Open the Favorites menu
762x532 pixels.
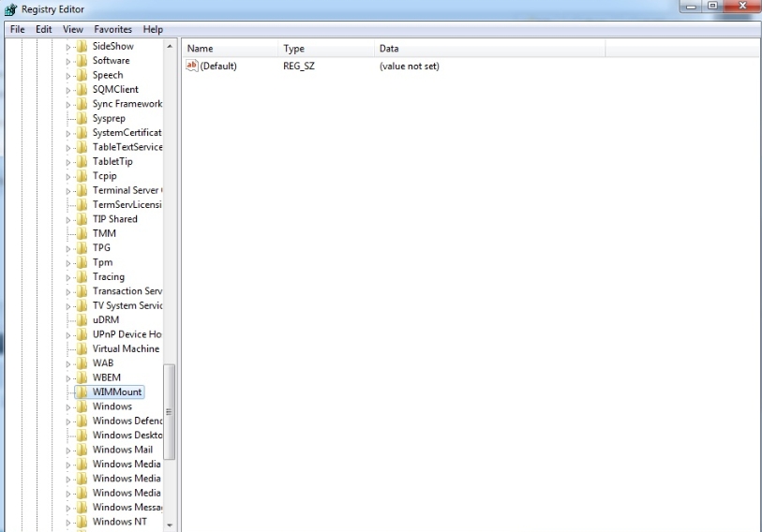[x=112, y=29]
